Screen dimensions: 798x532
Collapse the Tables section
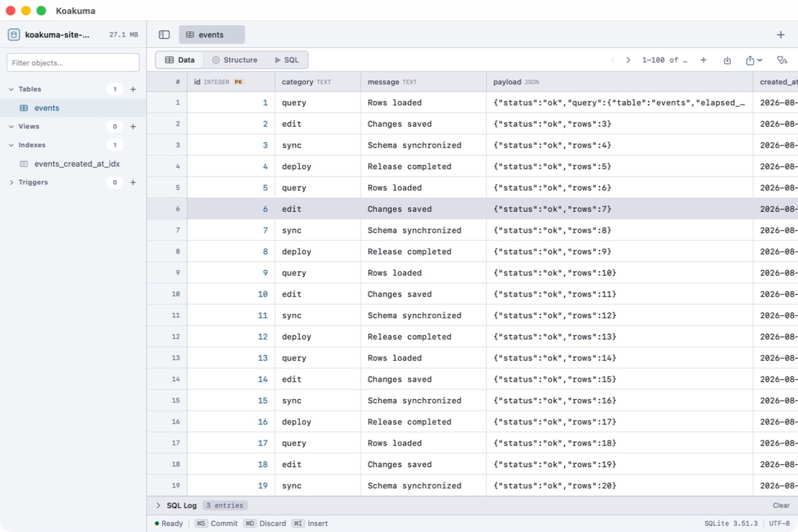coord(11,89)
